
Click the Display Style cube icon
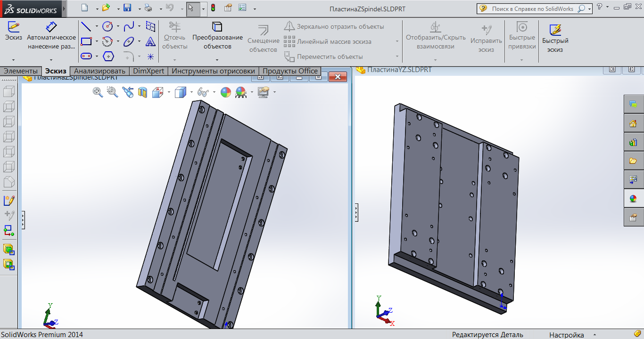click(181, 92)
